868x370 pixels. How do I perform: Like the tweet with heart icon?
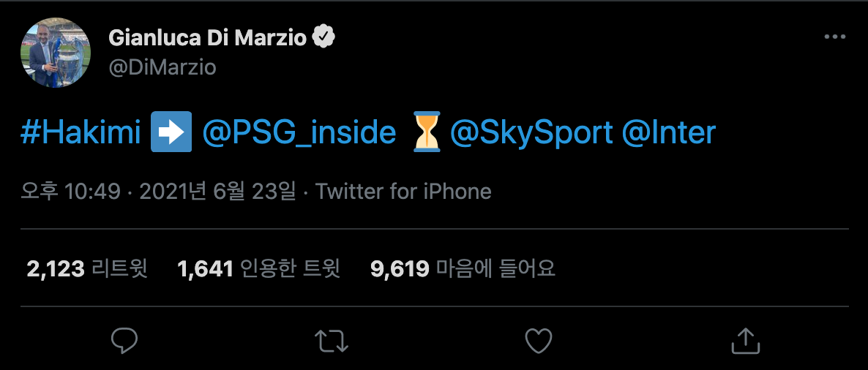click(x=539, y=340)
